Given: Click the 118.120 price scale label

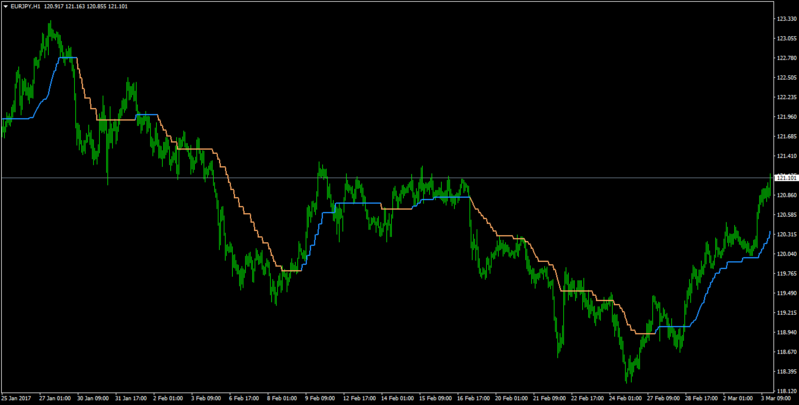Looking at the screenshot, I should tap(786, 391).
